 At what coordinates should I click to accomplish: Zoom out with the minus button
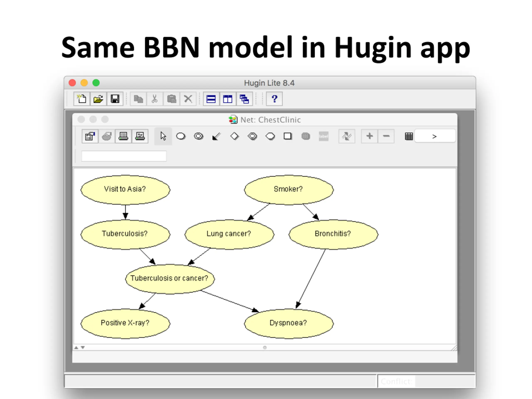(x=386, y=136)
